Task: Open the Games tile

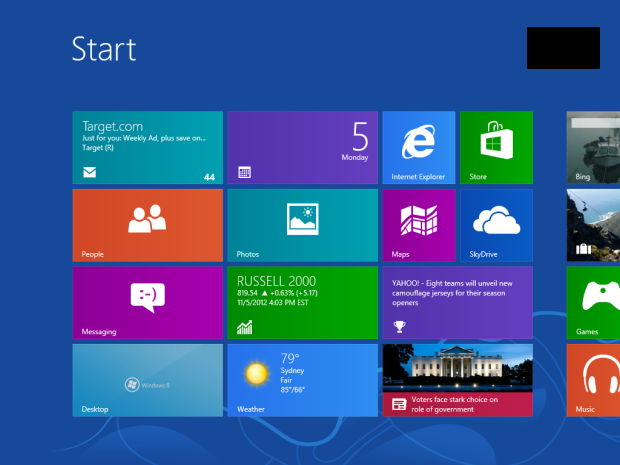Action: click(x=593, y=302)
